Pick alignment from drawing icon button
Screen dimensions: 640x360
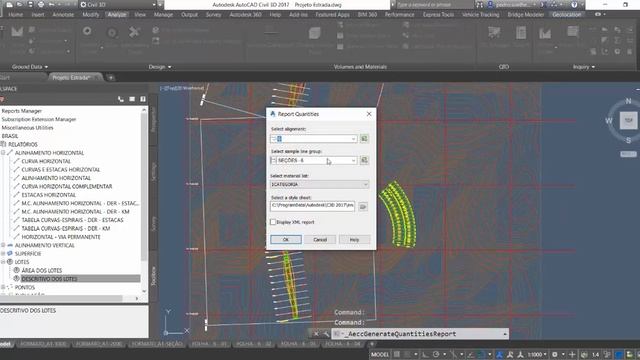tap(364, 139)
